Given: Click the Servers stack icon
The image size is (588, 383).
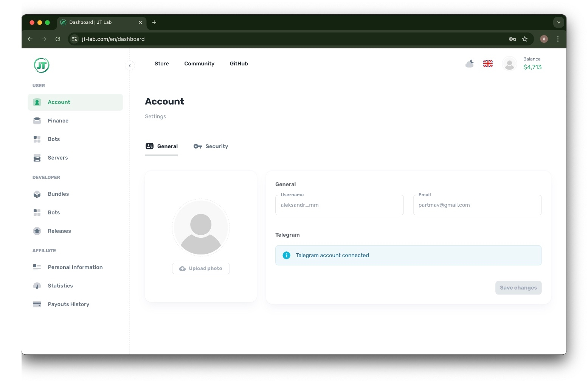Looking at the screenshot, I should 37,158.
